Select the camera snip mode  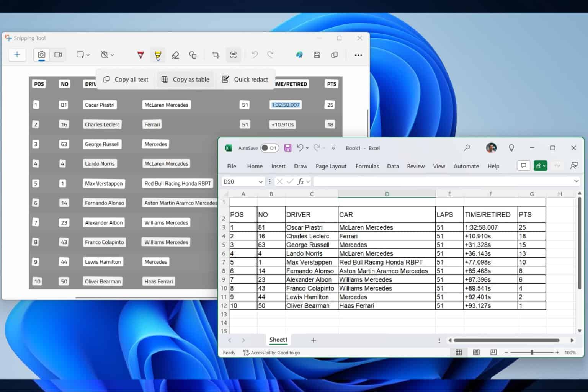tap(41, 55)
